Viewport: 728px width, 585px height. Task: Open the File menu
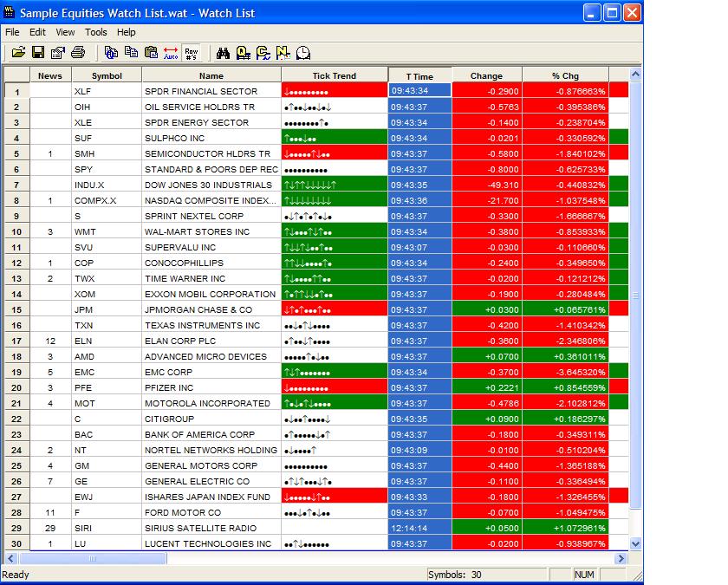pyautogui.click(x=12, y=32)
